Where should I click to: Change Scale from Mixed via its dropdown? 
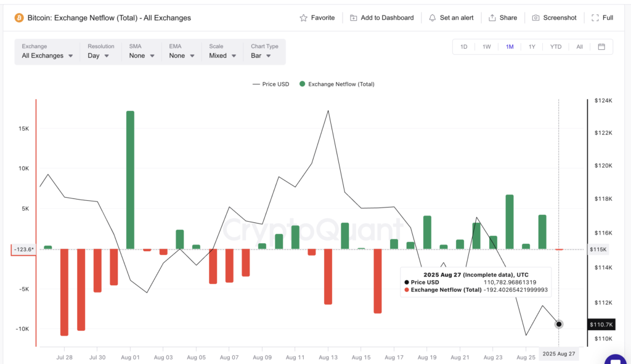tap(222, 55)
